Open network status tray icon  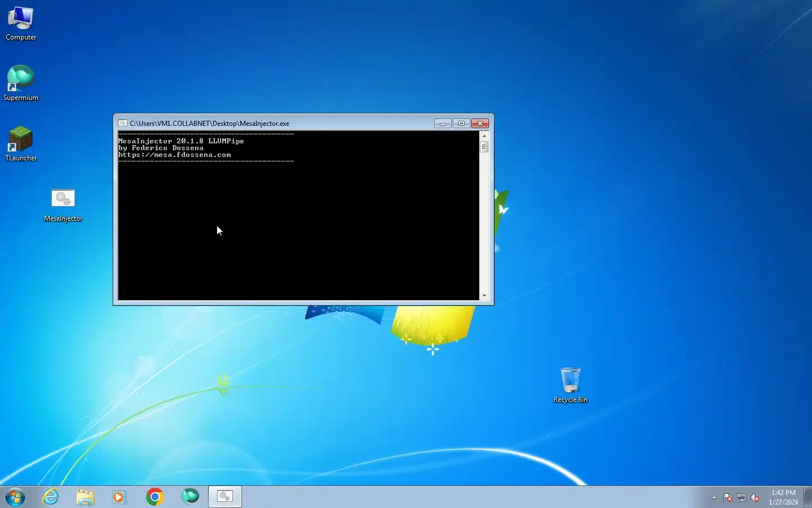(742, 497)
